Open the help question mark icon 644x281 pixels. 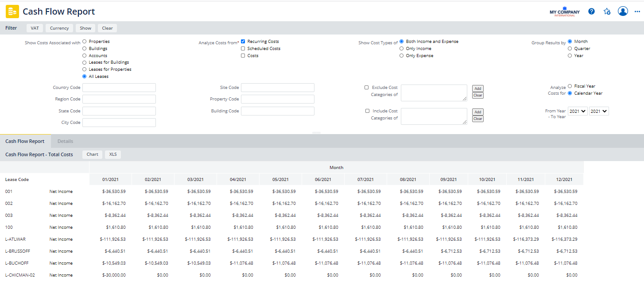tap(591, 12)
